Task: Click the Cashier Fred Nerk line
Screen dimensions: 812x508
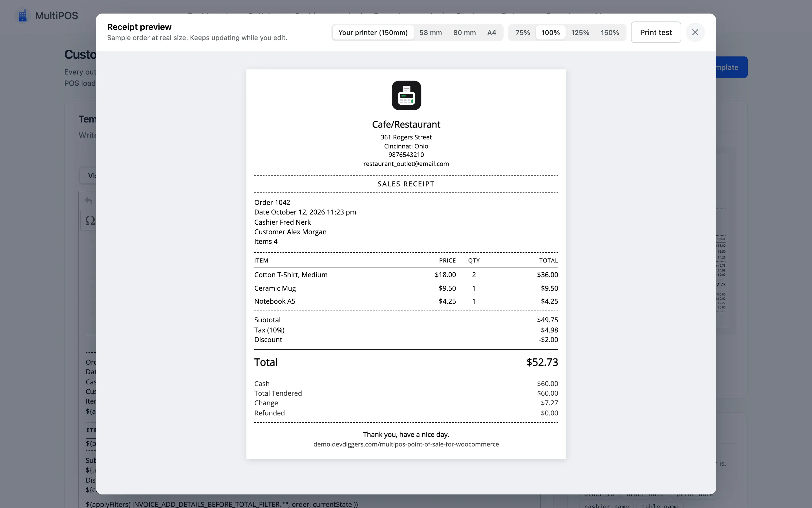Action: [283, 222]
